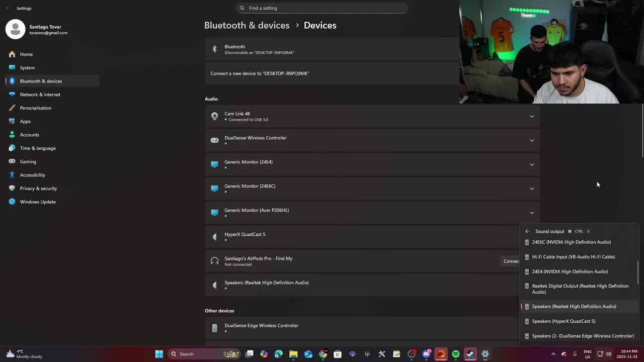The image size is (644, 362).
Task: Click the Generic Monitor (24E6C) monitor icon
Action: tap(215, 189)
